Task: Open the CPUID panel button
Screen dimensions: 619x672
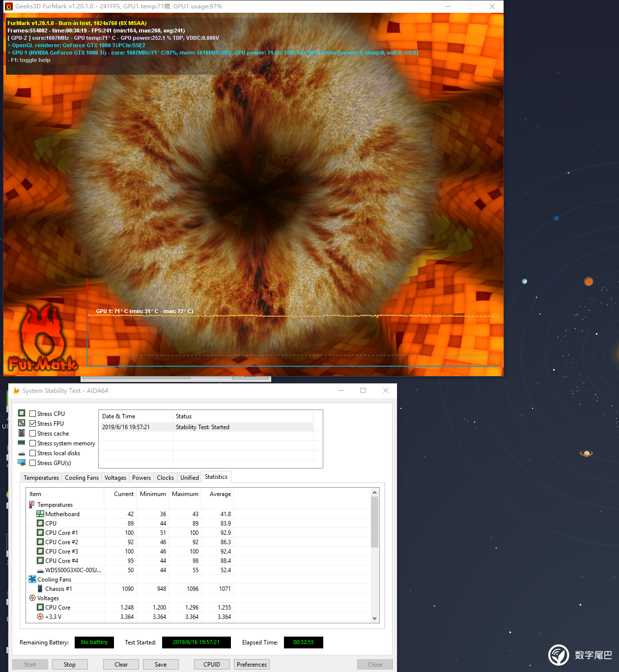Action: point(212,664)
